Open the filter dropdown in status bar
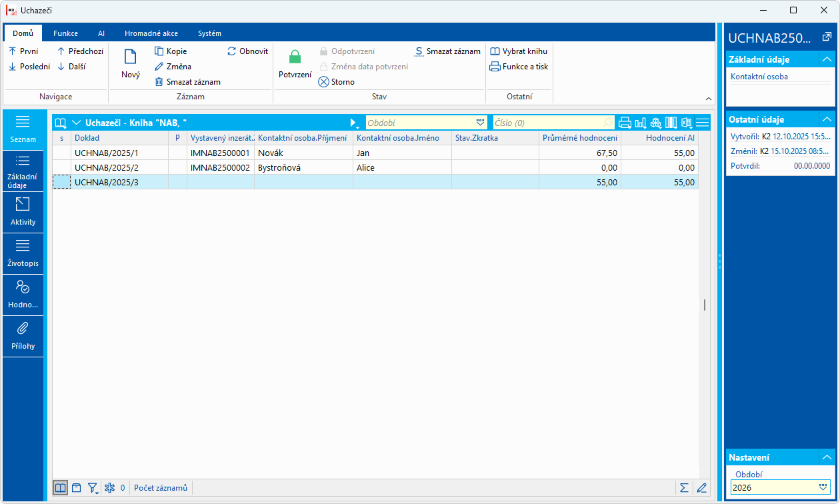This screenshot has width=840, height=504. coord(93,488)
